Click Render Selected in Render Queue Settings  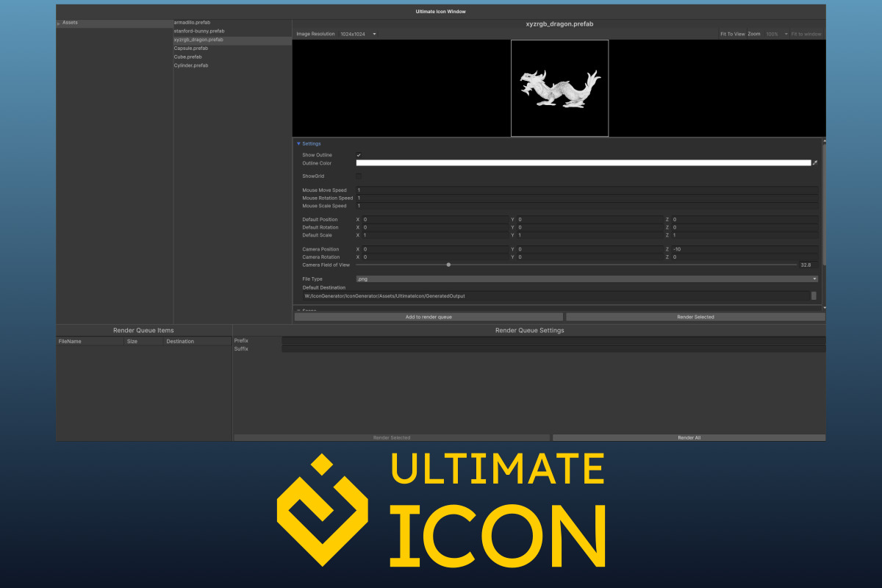tap(391, 437)
